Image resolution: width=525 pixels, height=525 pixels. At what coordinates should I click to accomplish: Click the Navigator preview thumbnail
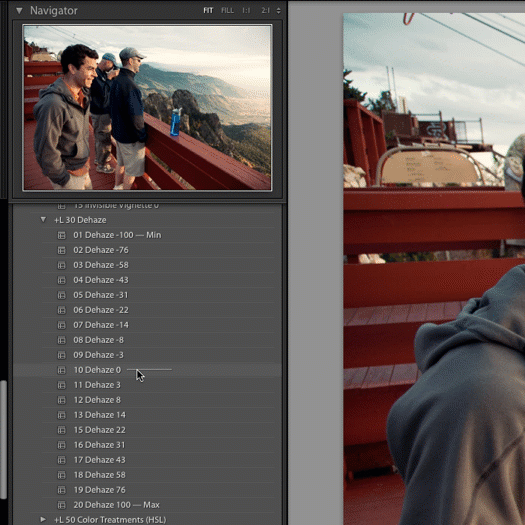click(147, 107)
